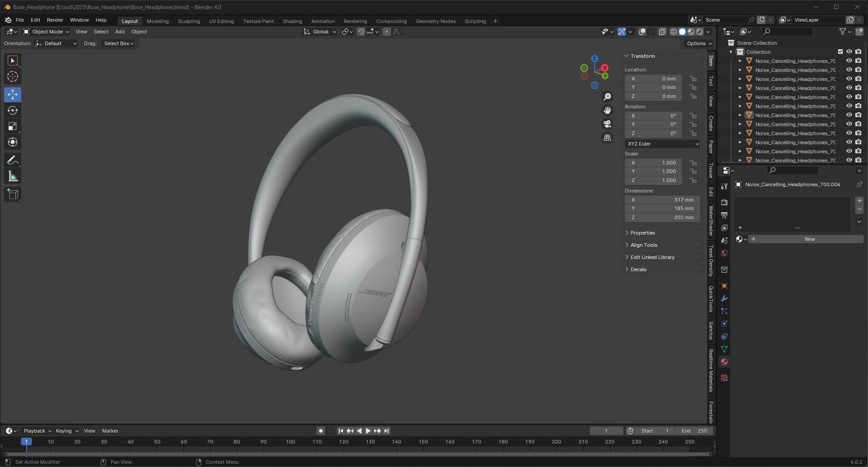Screen dimensions: 868x467
Task: Select the Scale tool
Action: click(x=13, y=126)
